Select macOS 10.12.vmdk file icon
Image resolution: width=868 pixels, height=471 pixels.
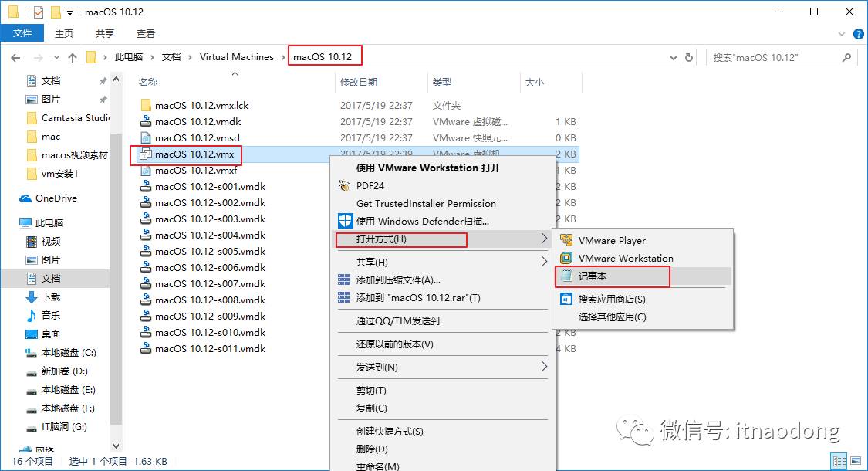(146, 121)
